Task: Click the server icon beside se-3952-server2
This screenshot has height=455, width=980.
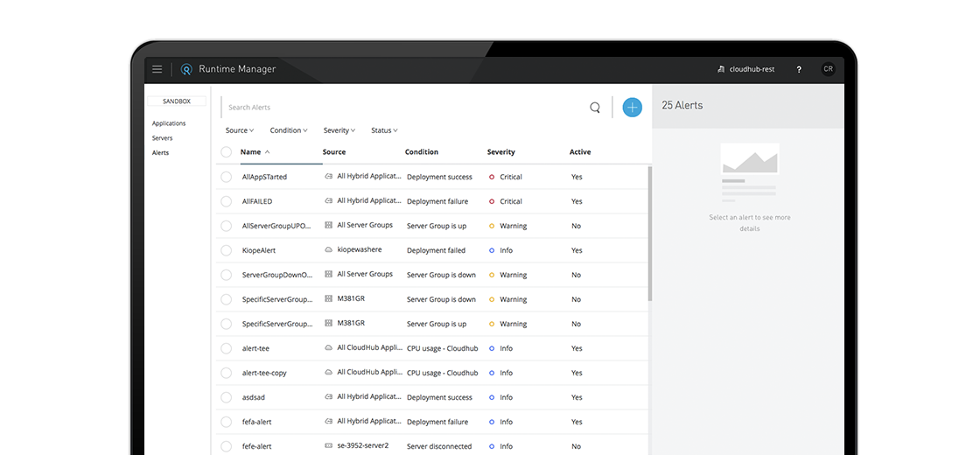Action: (328, 445)
